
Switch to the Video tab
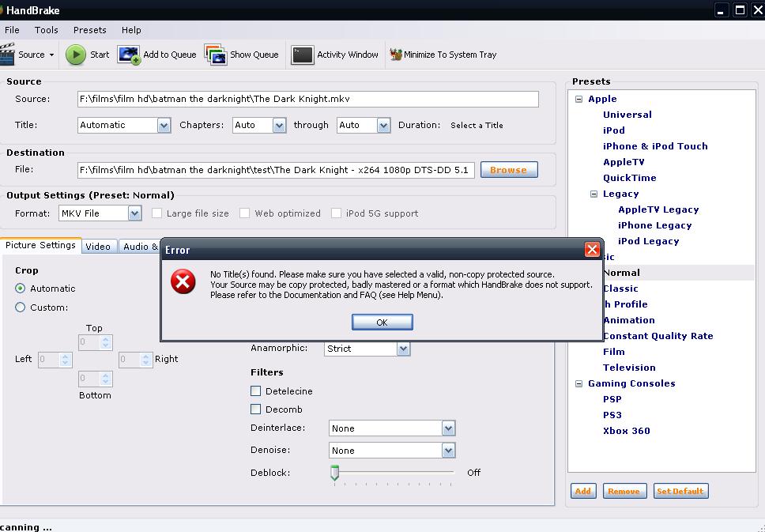pos(98,247)
